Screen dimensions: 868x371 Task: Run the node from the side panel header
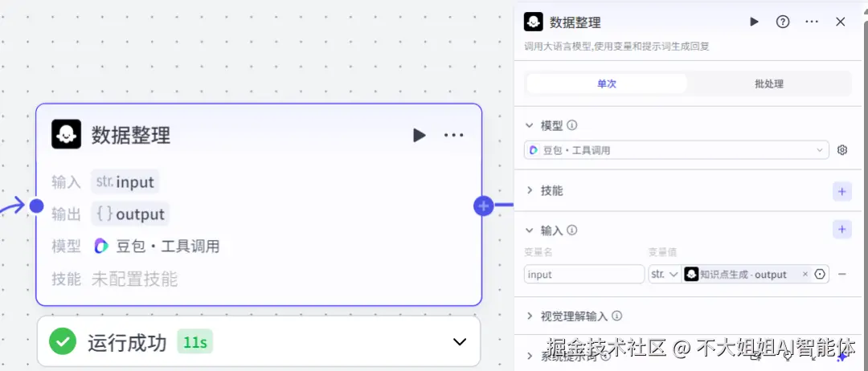754,22
